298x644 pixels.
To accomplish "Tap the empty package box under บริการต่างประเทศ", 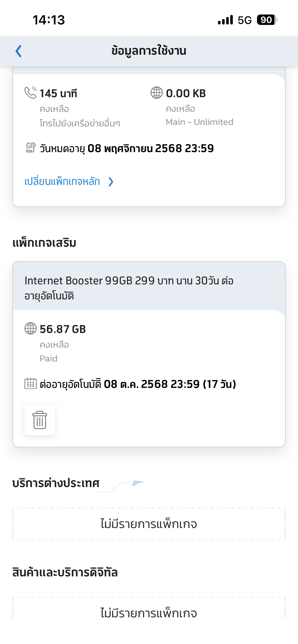I will (149, 524).
